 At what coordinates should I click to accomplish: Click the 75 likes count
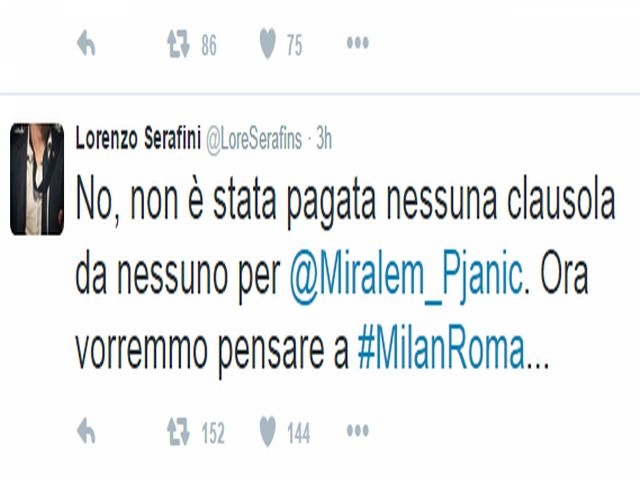click(294, 45)
